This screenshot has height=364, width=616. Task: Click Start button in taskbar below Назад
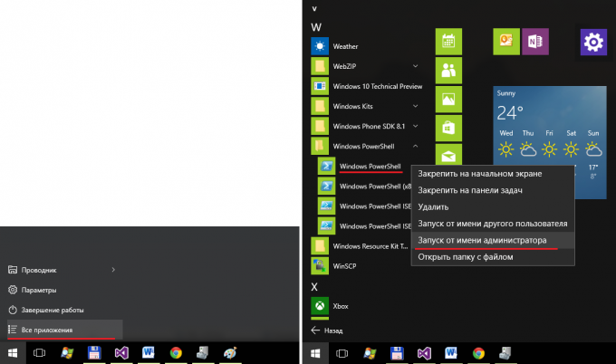coord(315,353)
